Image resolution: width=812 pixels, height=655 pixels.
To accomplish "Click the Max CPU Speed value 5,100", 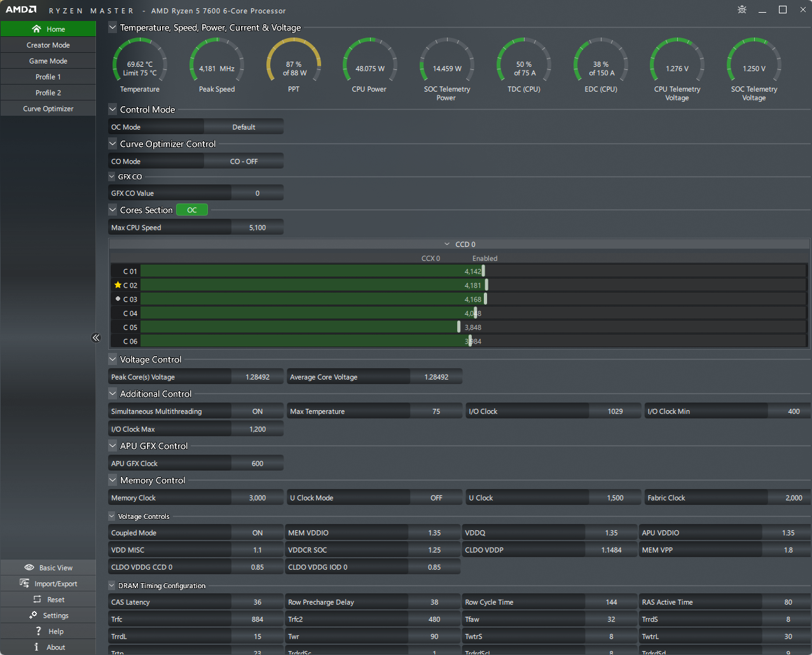I will click(258, 228).
